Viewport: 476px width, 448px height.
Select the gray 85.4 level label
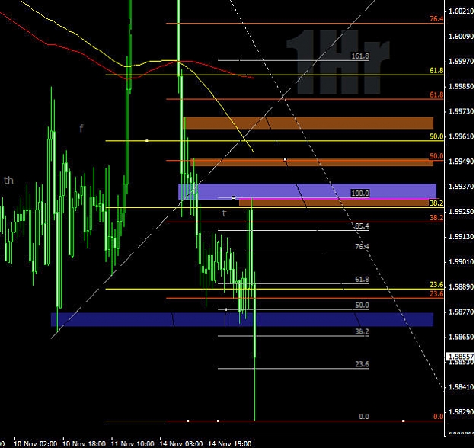pyautogui.click(x=362, y=226)
